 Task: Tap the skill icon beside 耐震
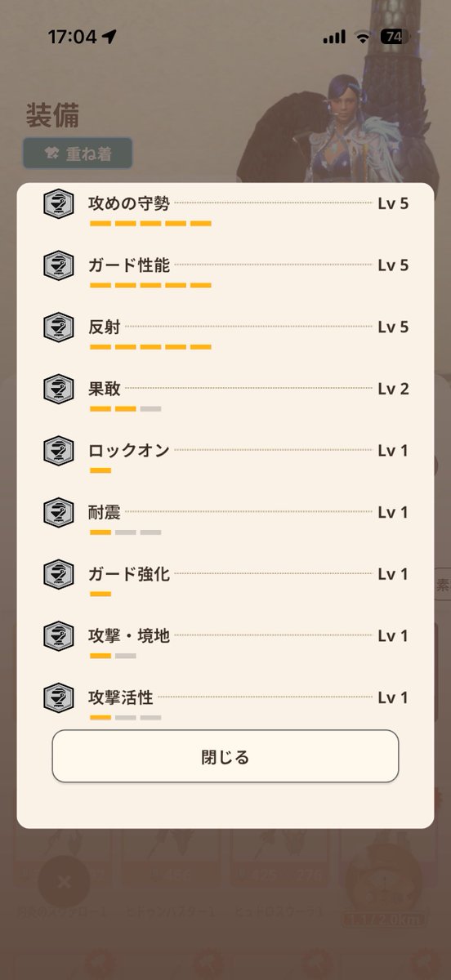58,513
